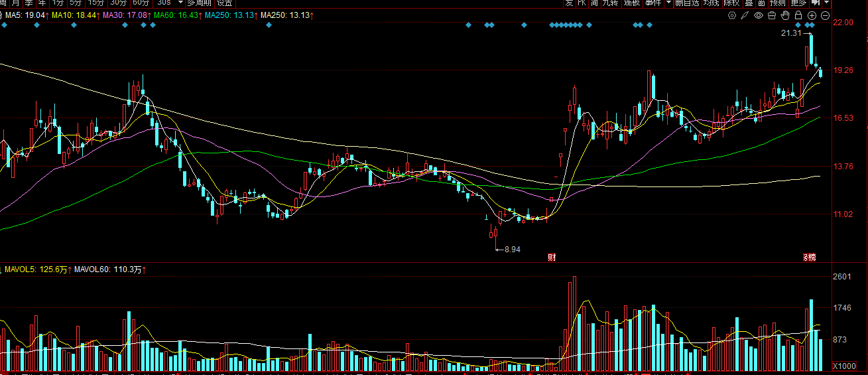The width and height of the screenshot is (868, 375).
Task: Zoom in with the plus icon
Action: 812,15
